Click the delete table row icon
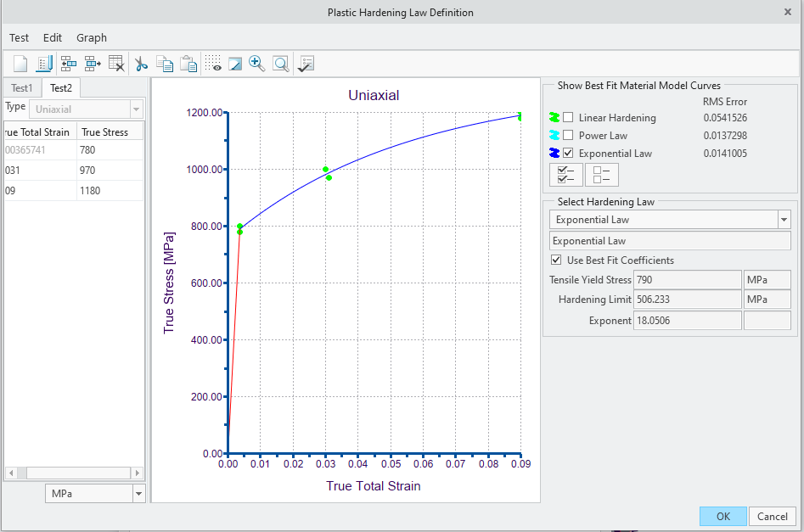This screenshot has width=804, height=532. [116, 64]
